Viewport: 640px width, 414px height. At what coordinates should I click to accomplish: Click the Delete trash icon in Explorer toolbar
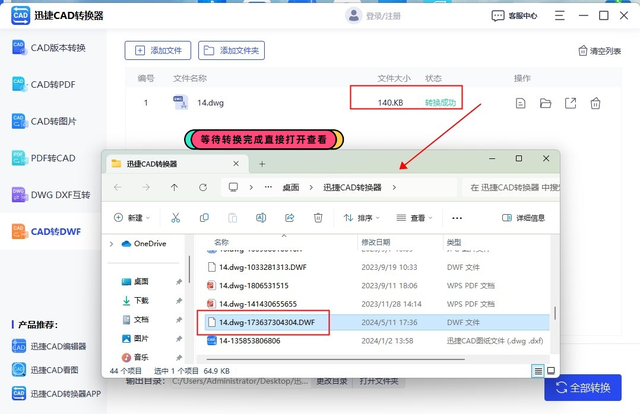(x=318, y=218)
